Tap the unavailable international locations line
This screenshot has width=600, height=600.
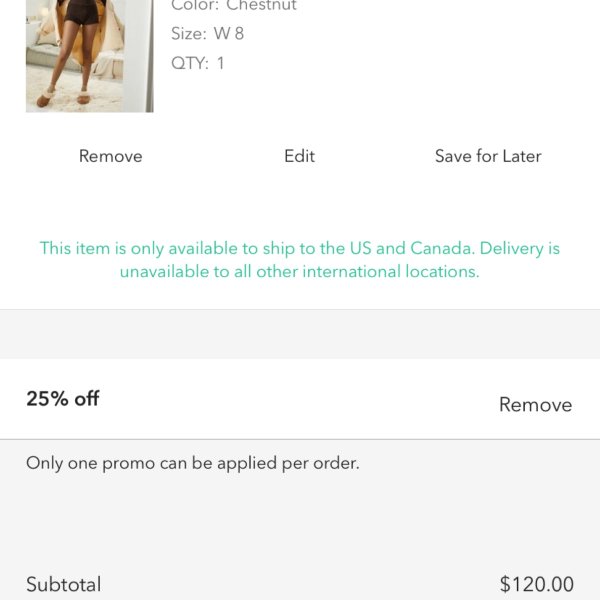(x=300, y=272)
